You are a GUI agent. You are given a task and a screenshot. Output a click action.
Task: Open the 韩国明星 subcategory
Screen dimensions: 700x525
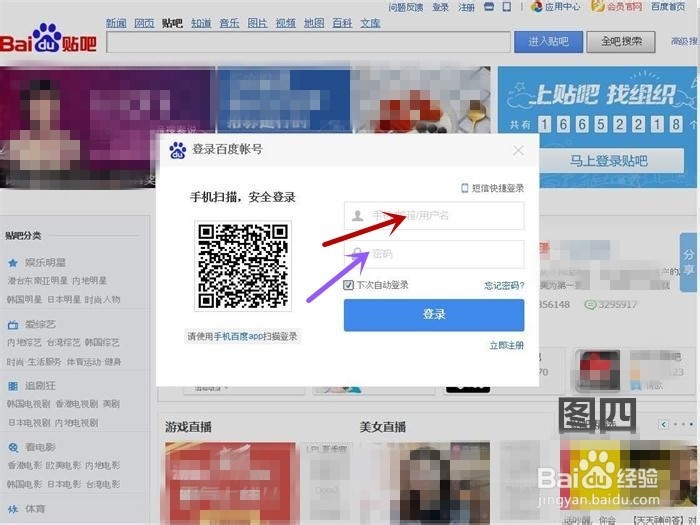25,300
